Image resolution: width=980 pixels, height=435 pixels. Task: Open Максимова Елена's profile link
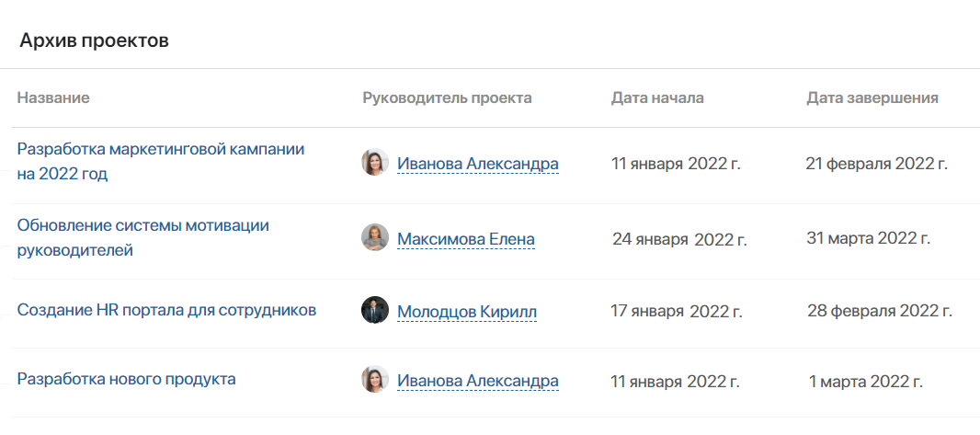point(465,239)
